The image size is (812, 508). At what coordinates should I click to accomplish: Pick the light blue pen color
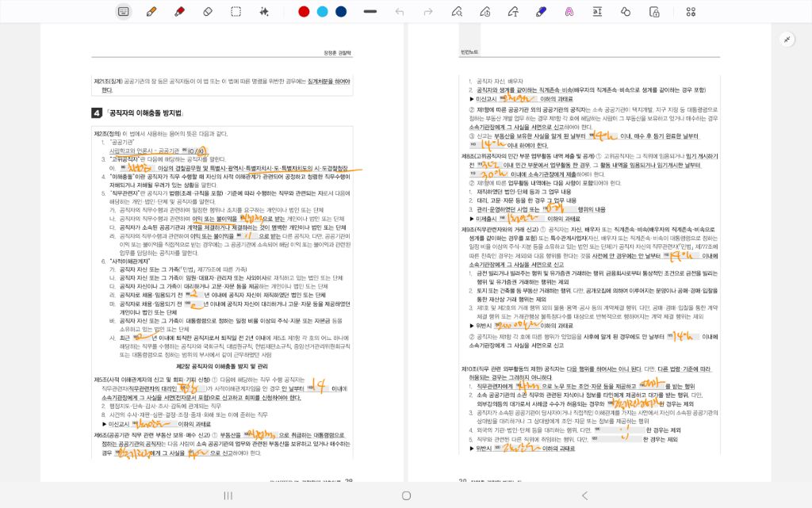[322, 11]
